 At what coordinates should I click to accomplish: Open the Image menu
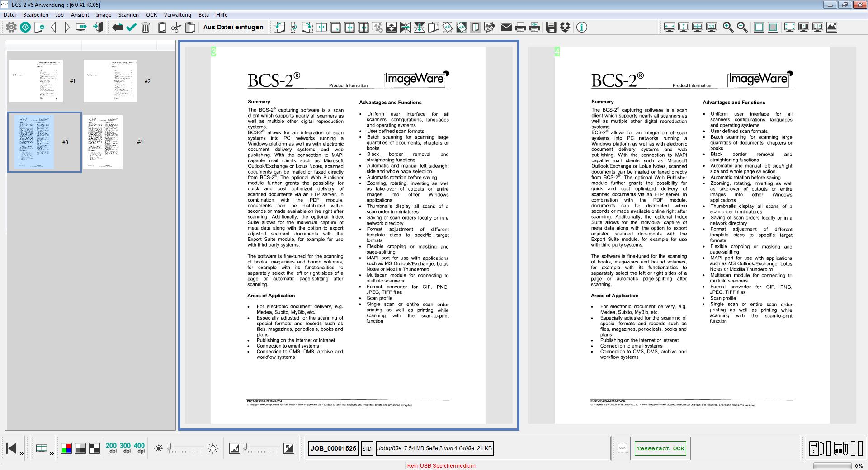coord(104,14)
